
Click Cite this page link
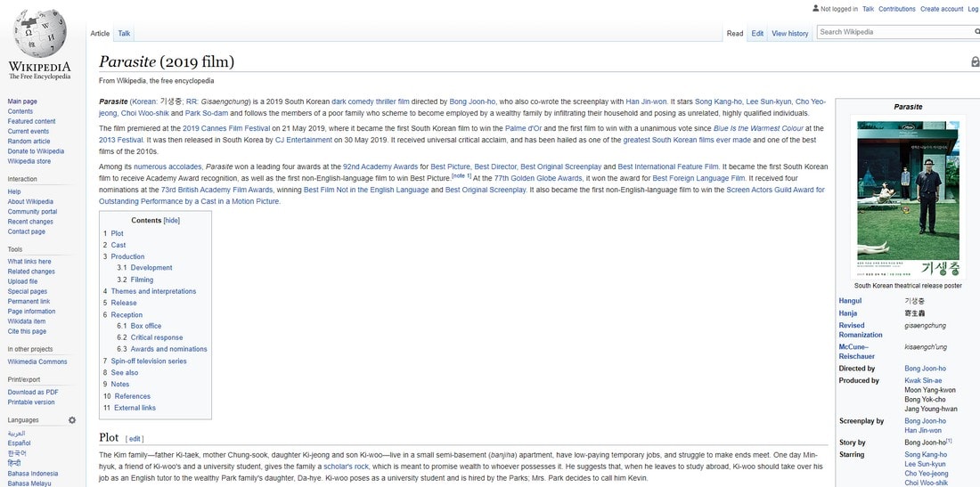[x=27, y=331]
